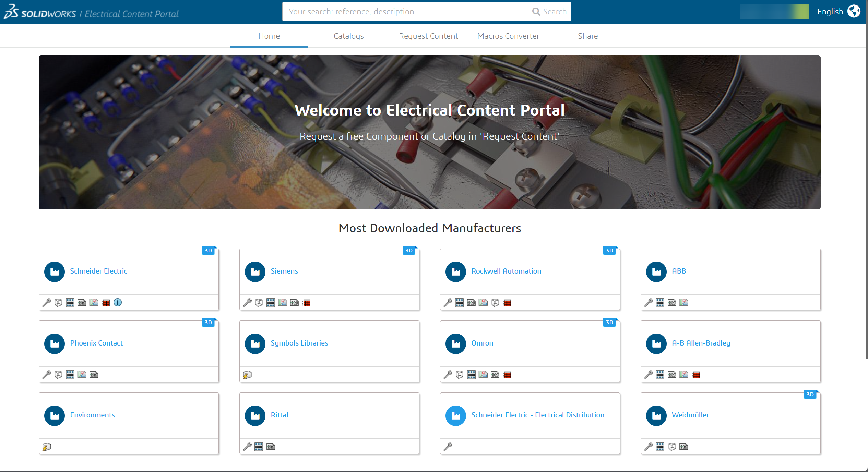Switch to the Home tab
The width and height of the screenshot is (868, 472).
click(269, 36)
